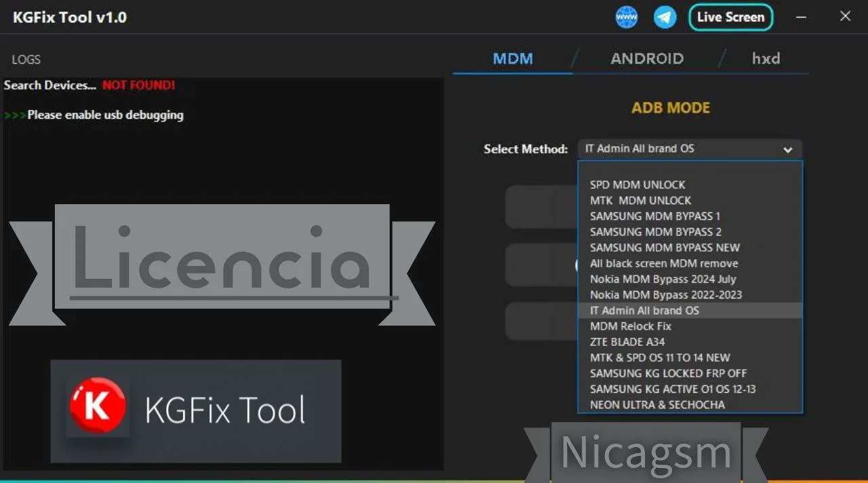Click the Please enable usb debugging log line
This screenshot has height=483, width=868.
(x=105, y=115)
